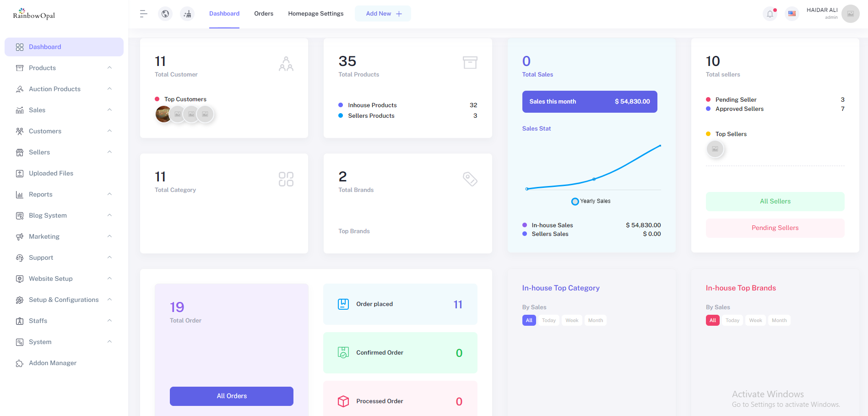This screenshot has height=416, width=868.
Task: Click the admin profile avatar
Action: pyautogui.click(x=850, y=14)
